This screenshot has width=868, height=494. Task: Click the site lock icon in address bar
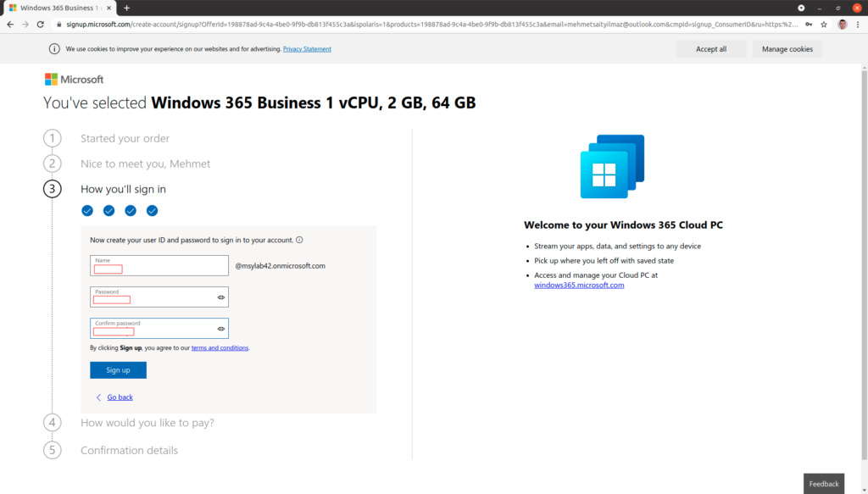pyautogui.click(x=59, y=25)
